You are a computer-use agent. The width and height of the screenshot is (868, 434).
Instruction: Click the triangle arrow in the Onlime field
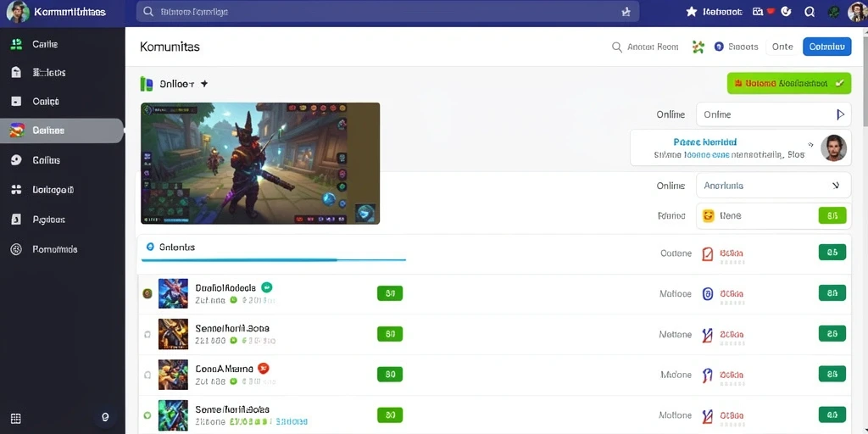tap(840, 114)
